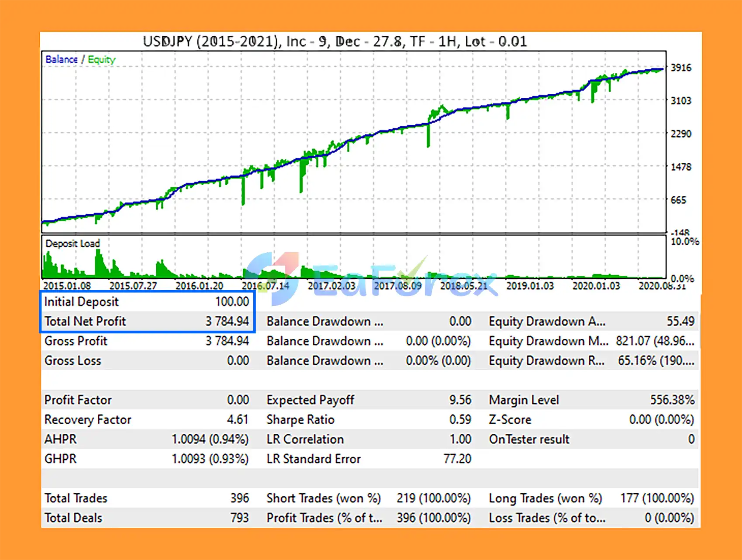This screenshot has width=742, height=560.
Task: Click the 'Equity Drawdown R...' label
Action: pos(547,361)
